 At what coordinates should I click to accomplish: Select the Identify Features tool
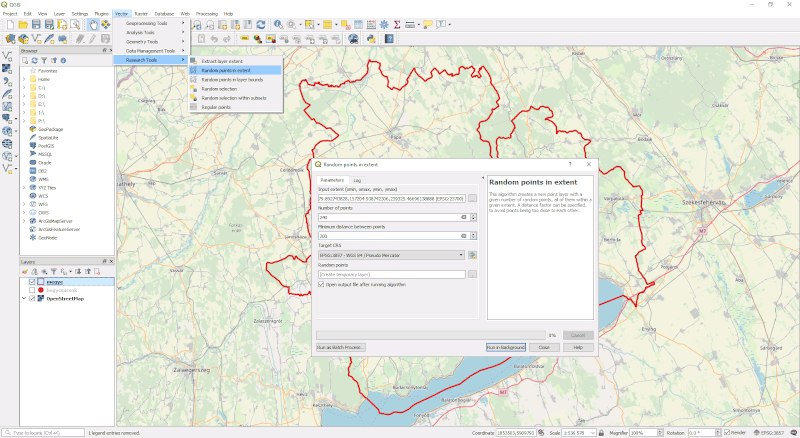[278, 25]
